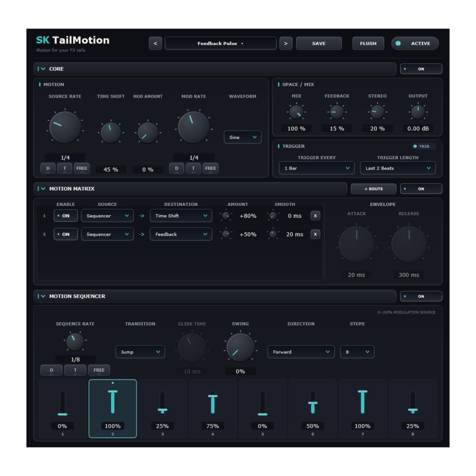The image size is (476, 476).
Task: Open the Trigger Every 1 Bar dropdown
Action: pyautogui.click(x=316, y=168)
